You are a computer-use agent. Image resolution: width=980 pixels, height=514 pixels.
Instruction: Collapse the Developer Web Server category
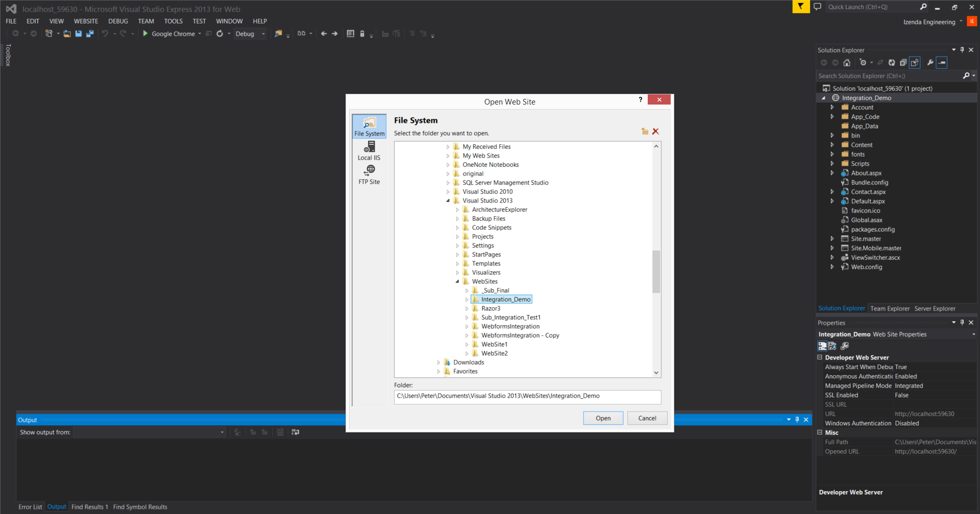(x=820, y=357)
